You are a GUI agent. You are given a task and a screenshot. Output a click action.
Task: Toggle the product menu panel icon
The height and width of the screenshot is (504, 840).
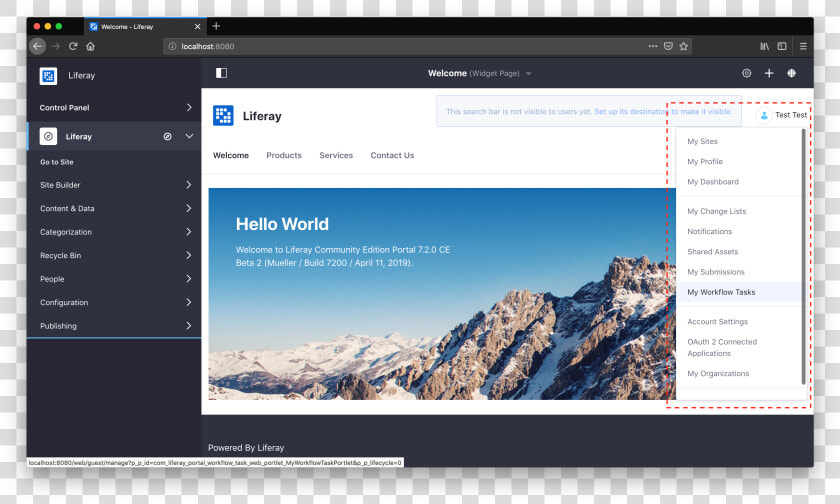(221, 73)
